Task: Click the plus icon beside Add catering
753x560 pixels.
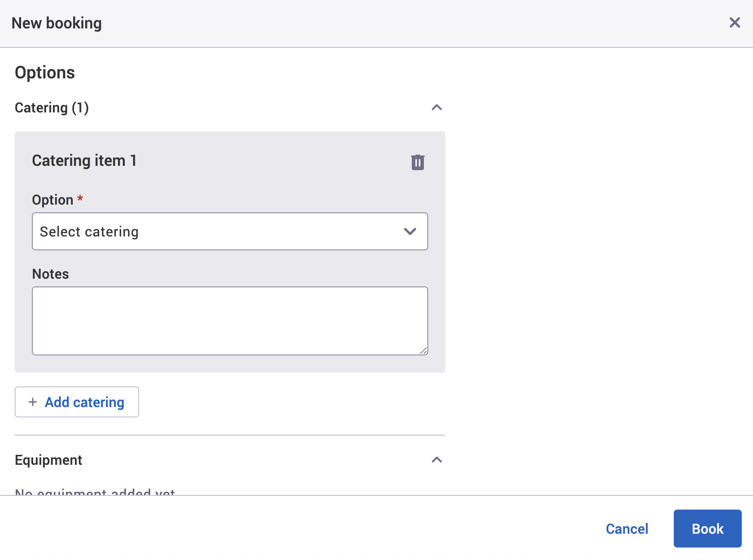Action: coord(32,402)
